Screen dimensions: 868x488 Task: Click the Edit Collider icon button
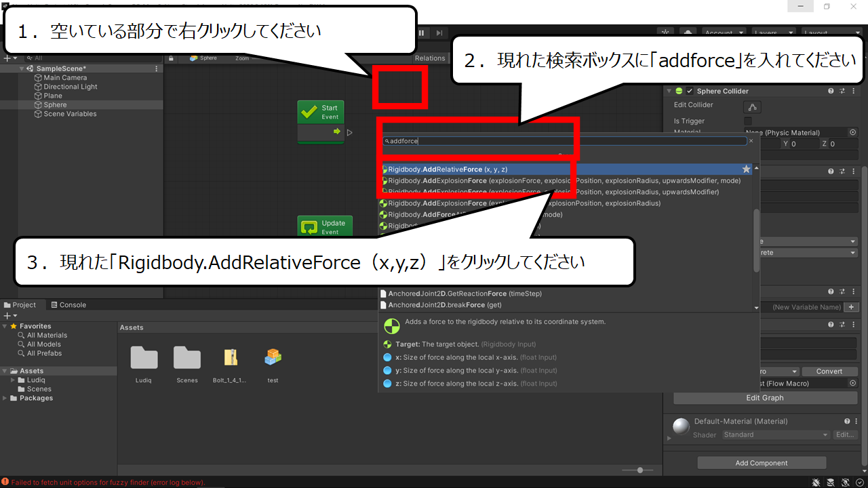[753, 106]
